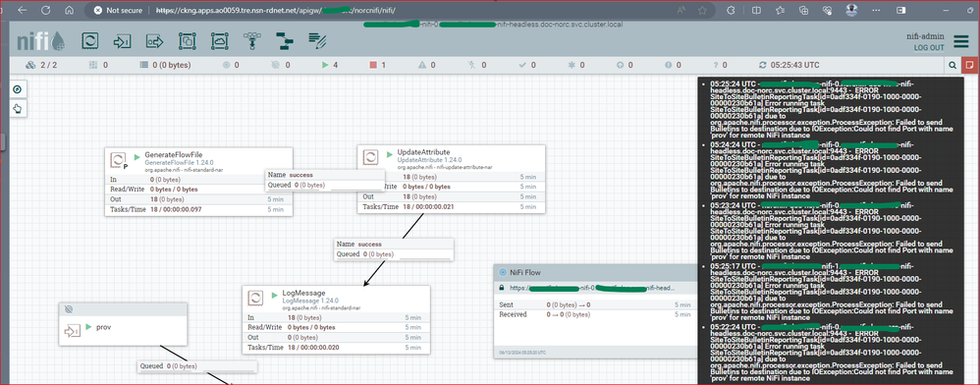Click the nifi-admin user label

pos(926,37)
